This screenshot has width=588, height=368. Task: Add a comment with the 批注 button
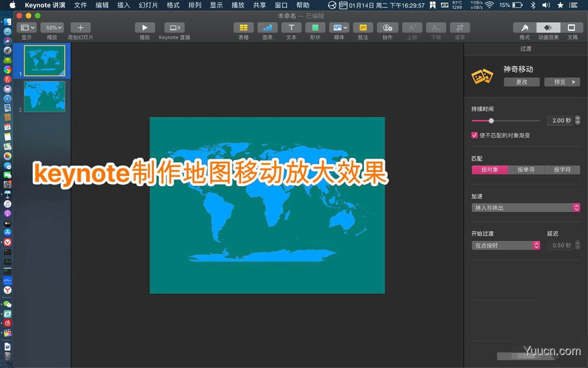click(x=363, y=28)
